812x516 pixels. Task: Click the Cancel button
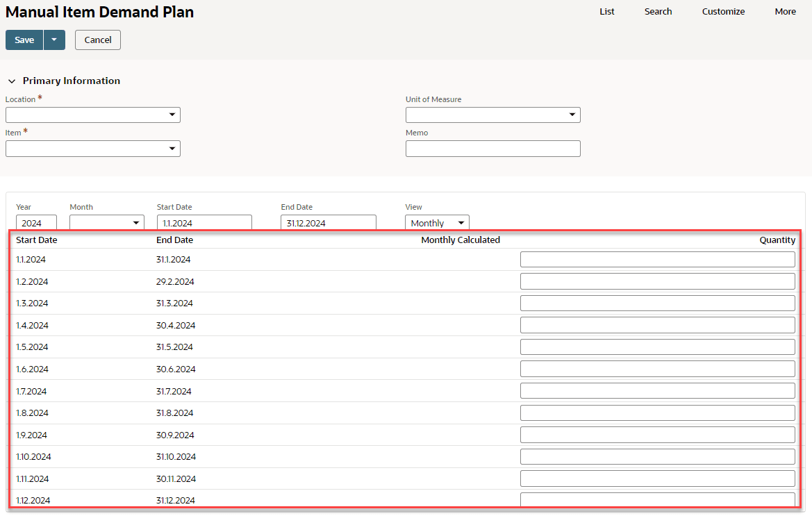(x=98, y=40)
